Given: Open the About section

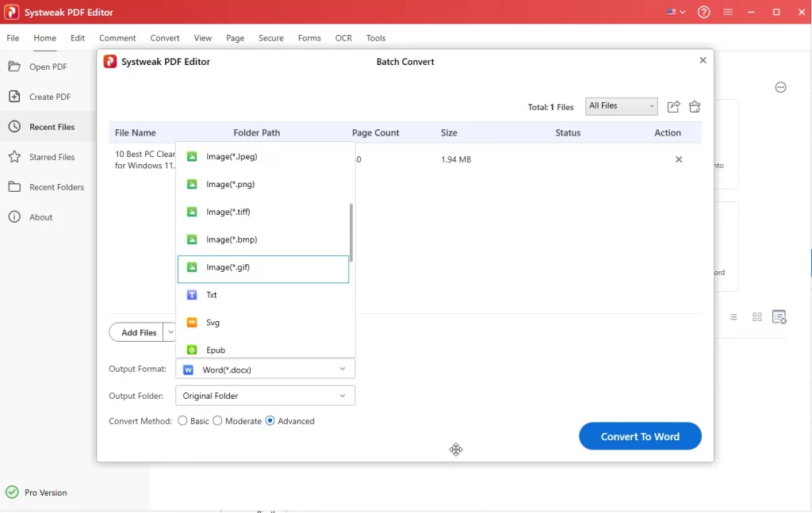Looking at the screenshot, I should [48, 217].
